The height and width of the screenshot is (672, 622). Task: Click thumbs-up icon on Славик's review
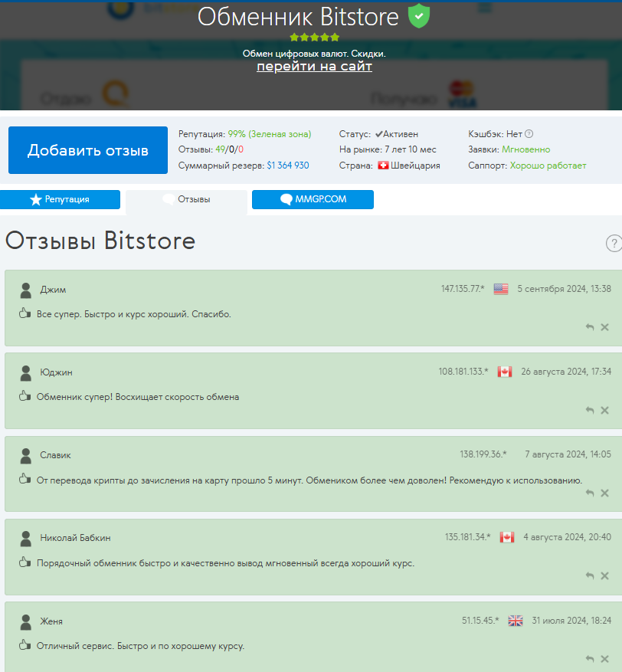24,479
